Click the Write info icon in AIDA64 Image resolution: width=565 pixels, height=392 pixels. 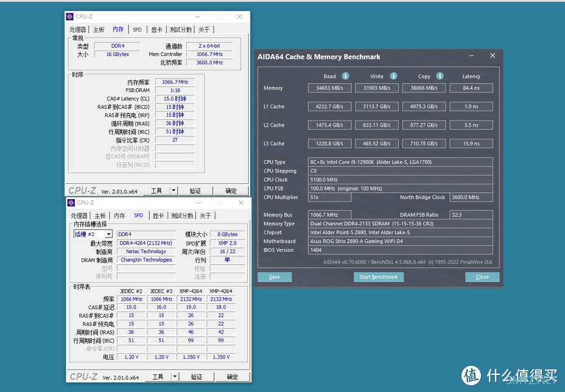(393, 76)
